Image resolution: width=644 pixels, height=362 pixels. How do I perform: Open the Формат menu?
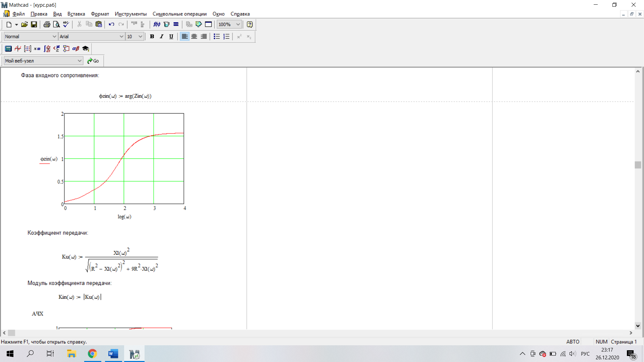click(100, 14)
